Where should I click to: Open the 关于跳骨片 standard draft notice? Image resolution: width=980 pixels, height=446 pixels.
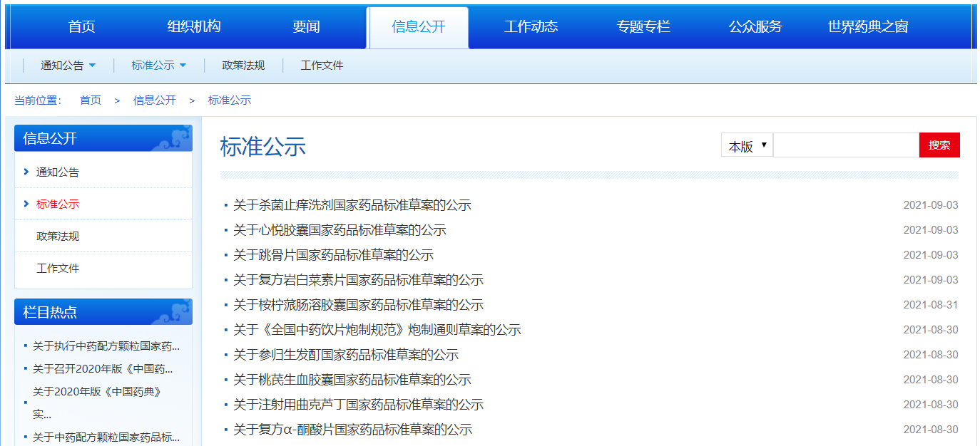[333, 255]
